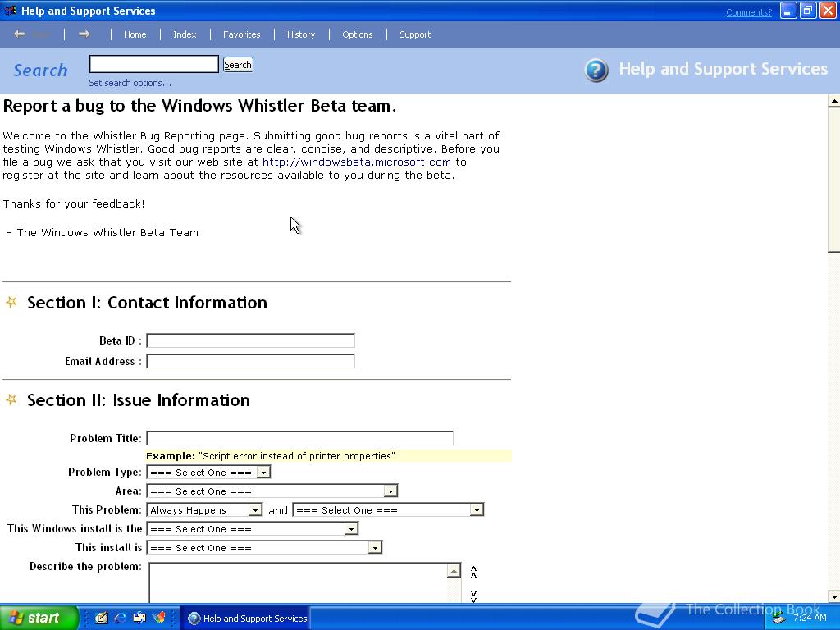Click 'Section II: Issue Information' heading

[x=138, y=400]
